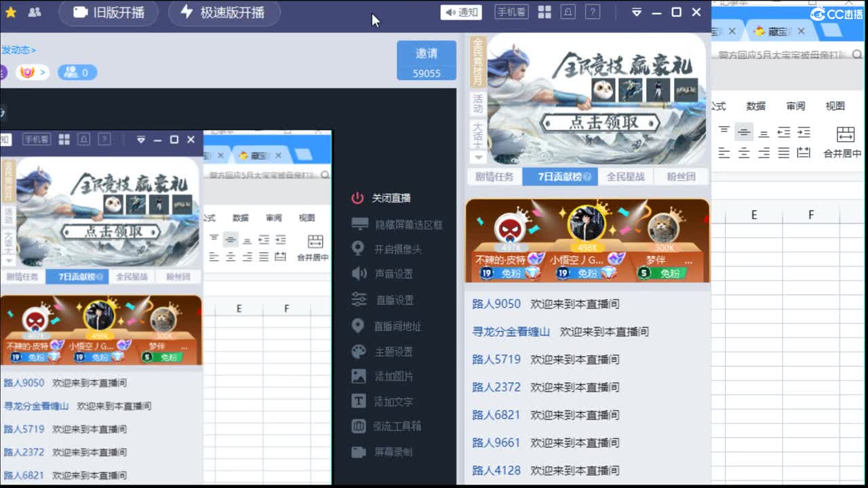Open the question-mark help icon in main title bar

593,12
